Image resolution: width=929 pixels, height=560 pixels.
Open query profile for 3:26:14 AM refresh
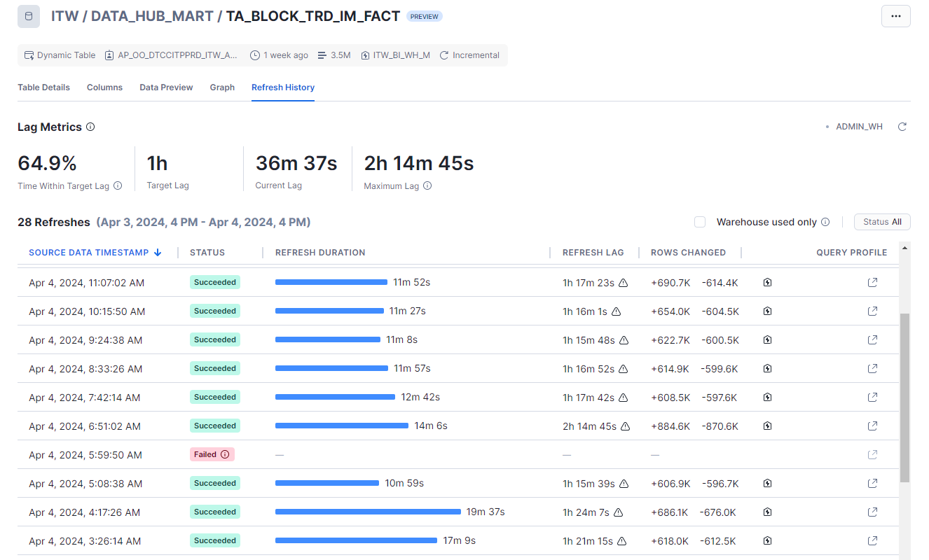pyautogui.click(x=872, y=540)
